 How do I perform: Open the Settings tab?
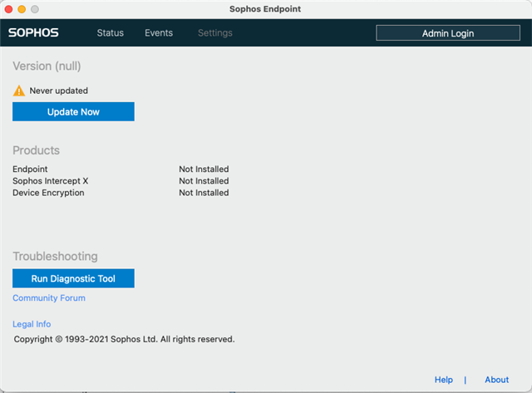(215, 33)
